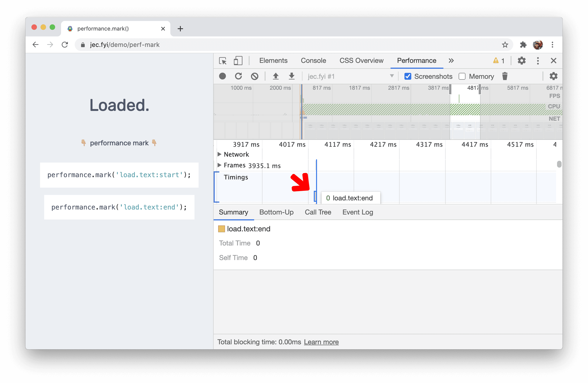The height and width of the screenshot is (383, 588).
Task: Click the export recording button
Action: pos(292,76)
